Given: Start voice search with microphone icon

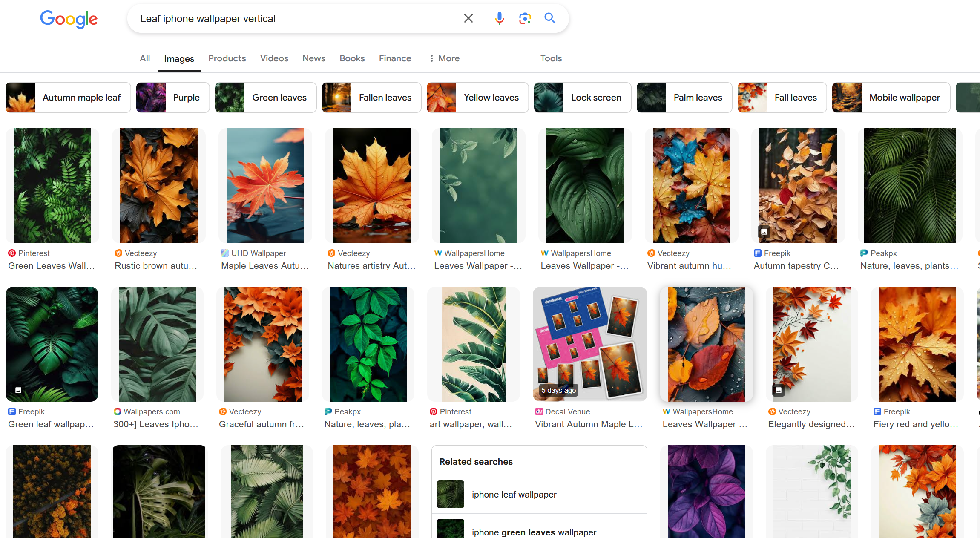Looking at the screenshot, I should (x=499, y=18).
